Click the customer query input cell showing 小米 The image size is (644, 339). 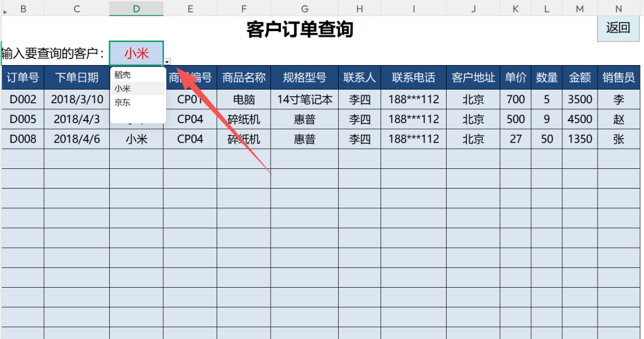(136, 53)
